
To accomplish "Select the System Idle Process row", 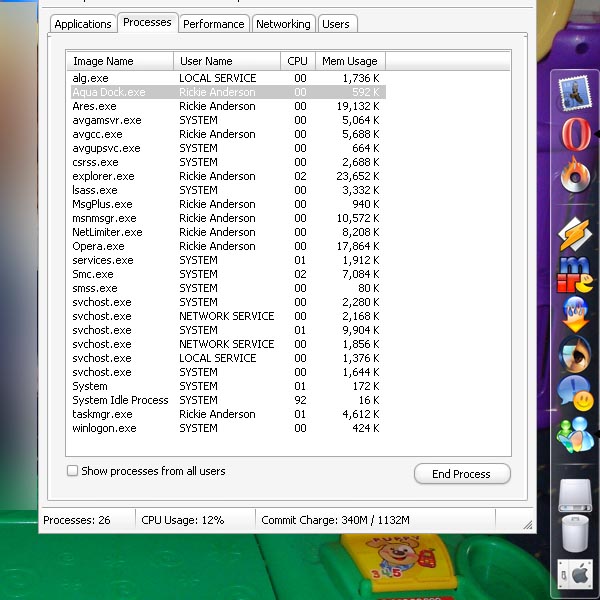I will click(228, 400).
